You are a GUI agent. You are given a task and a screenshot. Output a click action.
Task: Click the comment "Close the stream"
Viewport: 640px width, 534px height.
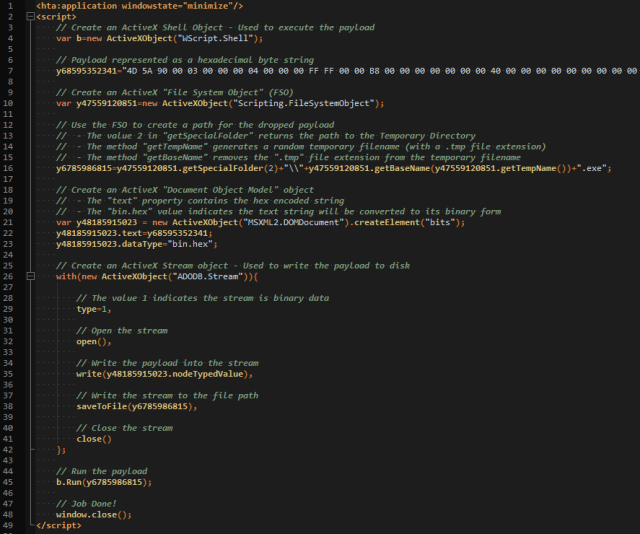pos(124,428)
